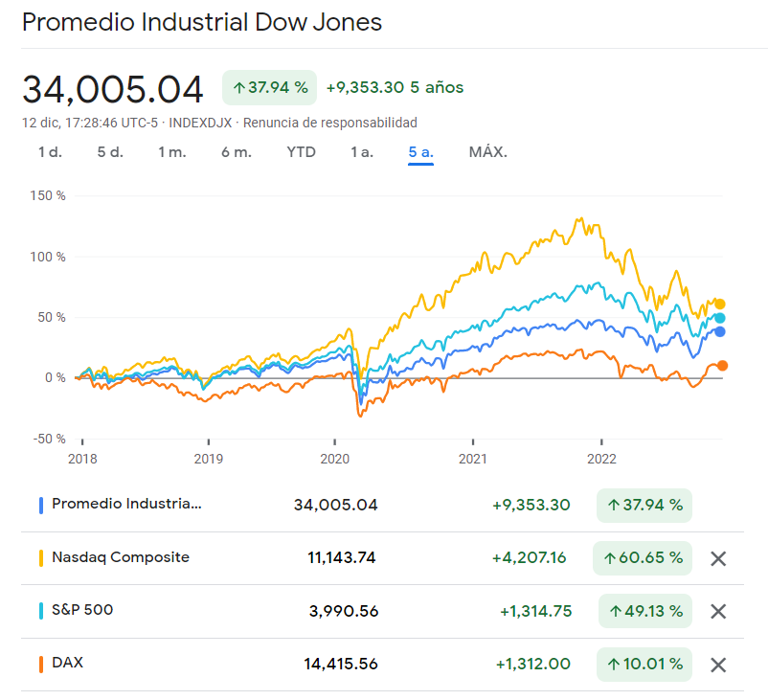
Task: Select the 1 d. time range tab
Action: click(50, 152)
